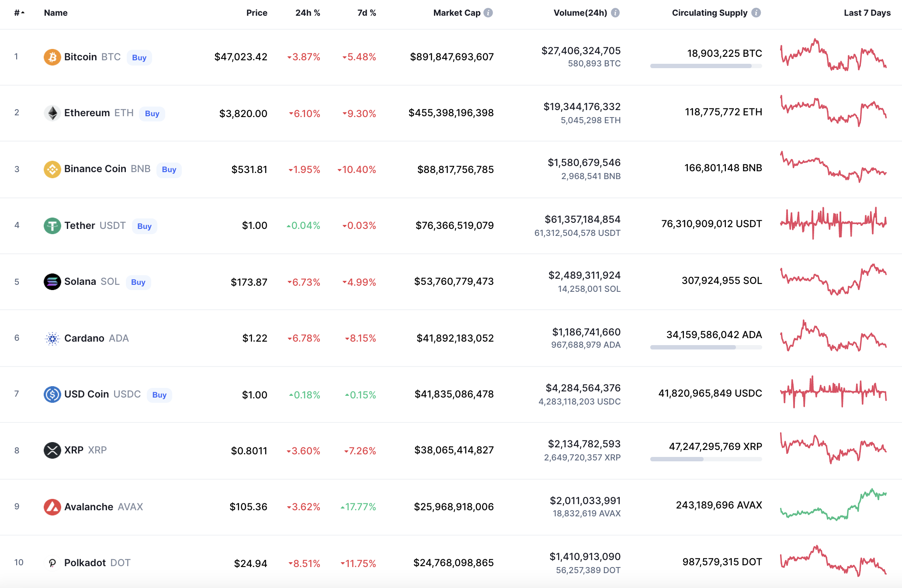
Task: Open Cardano 7-day sparkline chart
Action: click(833, 336)
